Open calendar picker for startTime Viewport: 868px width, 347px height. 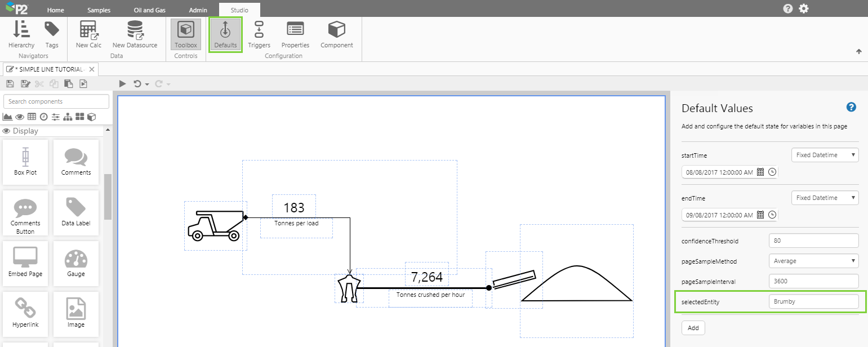click(760, 172)
